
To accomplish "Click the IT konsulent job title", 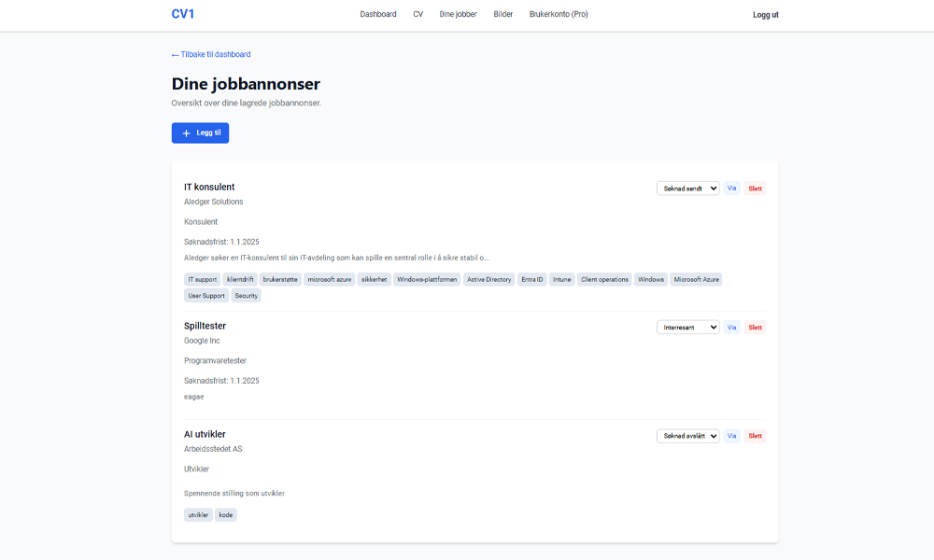I will click(209, 188).
